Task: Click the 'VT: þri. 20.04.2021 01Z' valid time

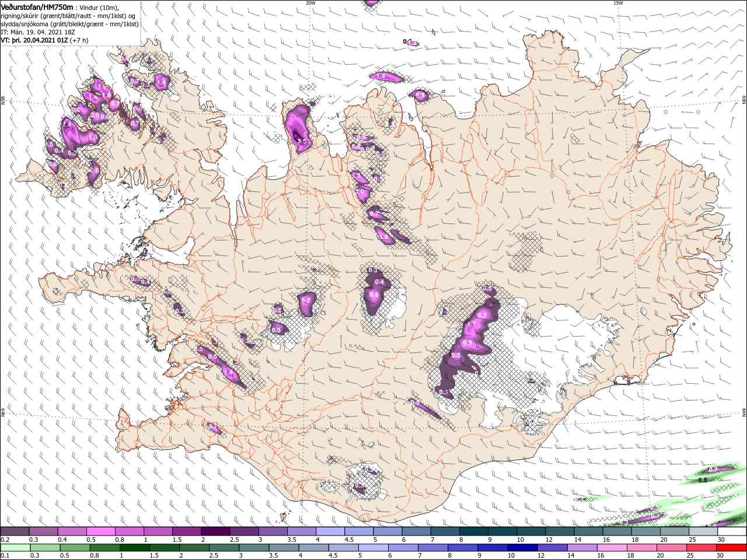Action: (x=34, y=40)
